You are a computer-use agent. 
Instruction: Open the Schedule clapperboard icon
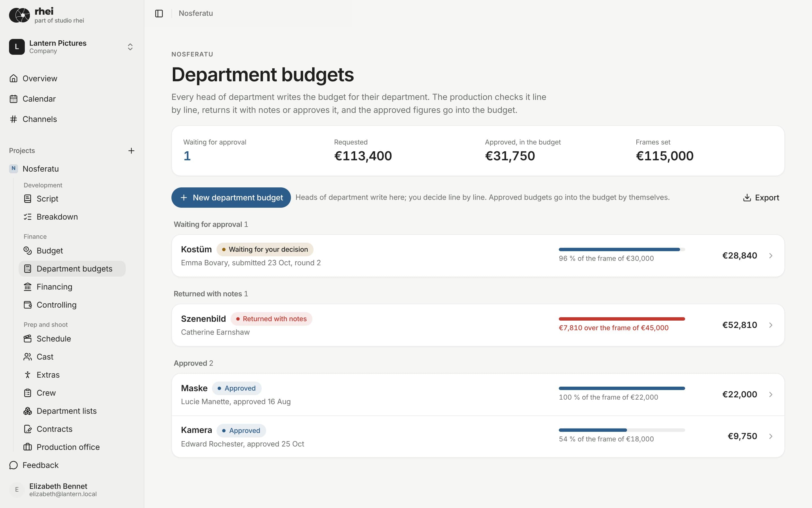[x=28, y=339]
